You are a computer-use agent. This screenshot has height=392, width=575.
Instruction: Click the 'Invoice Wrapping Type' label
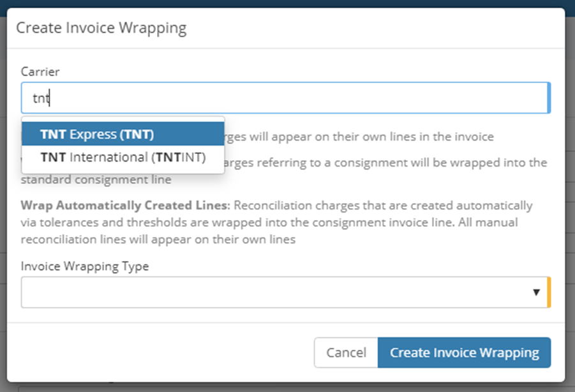coord(85,266)
